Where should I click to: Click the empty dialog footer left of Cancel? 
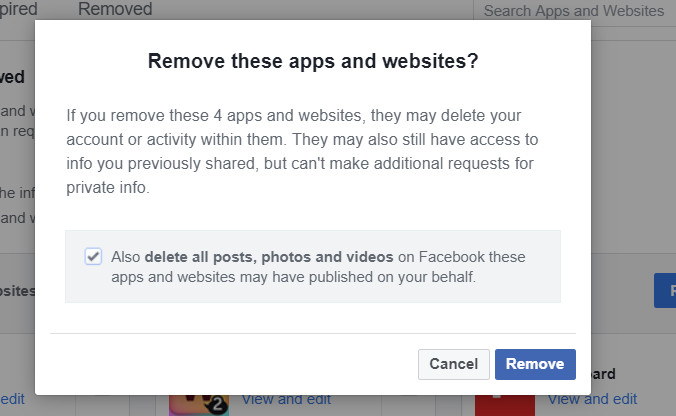pos(230,364)
